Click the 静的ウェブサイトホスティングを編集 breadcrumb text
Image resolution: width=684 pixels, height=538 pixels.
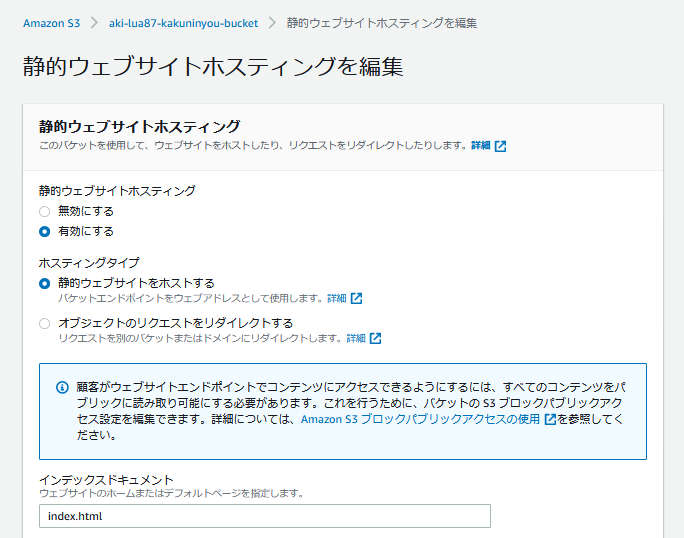point(382,23)
